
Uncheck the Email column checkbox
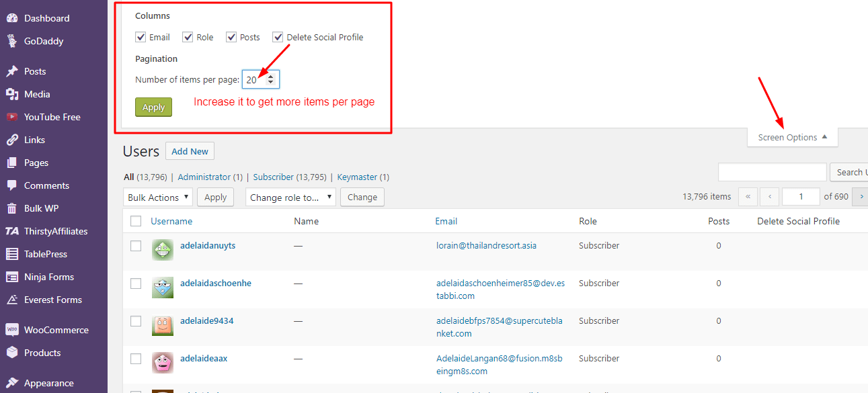[141, 37]
